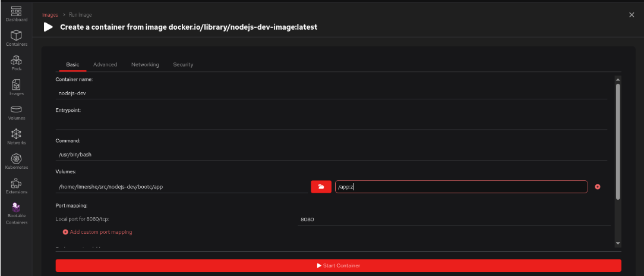Open the Dashboard sidebar icon
This screenshot has width=644, height=276.
click(x=17, y=13)
